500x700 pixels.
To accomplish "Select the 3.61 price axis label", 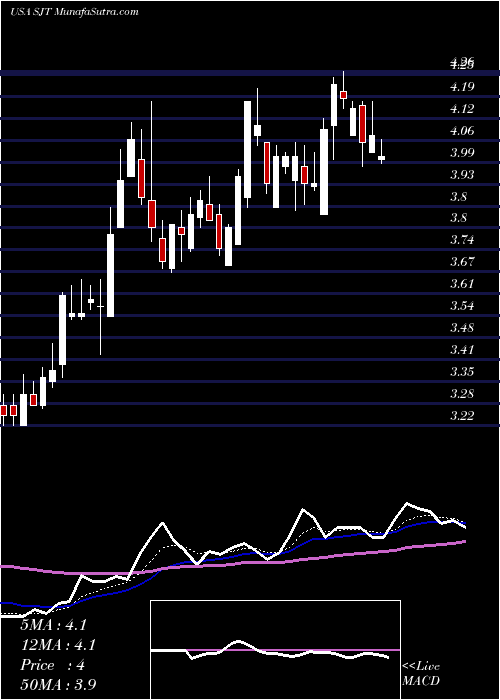I will tap(462, 284).
